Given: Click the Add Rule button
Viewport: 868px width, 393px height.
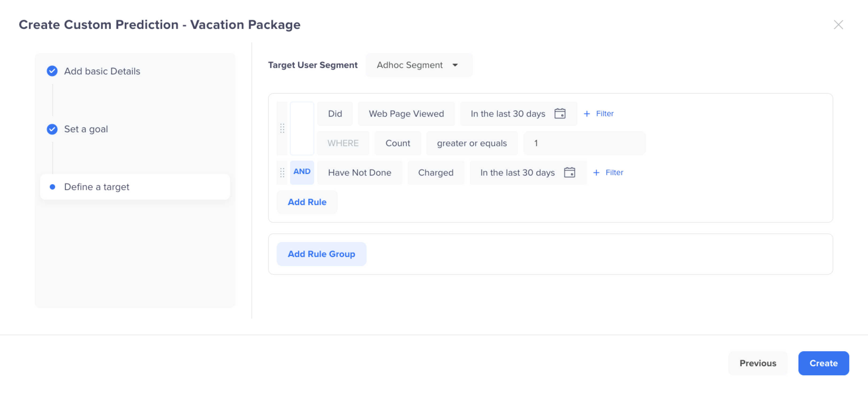Looking at the screenshot, I should point(307,202).
